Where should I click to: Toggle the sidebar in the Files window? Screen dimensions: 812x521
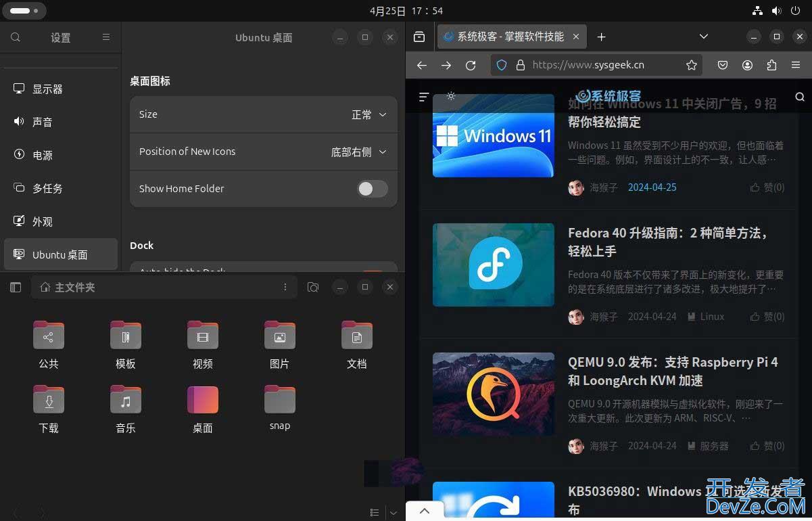16,288
